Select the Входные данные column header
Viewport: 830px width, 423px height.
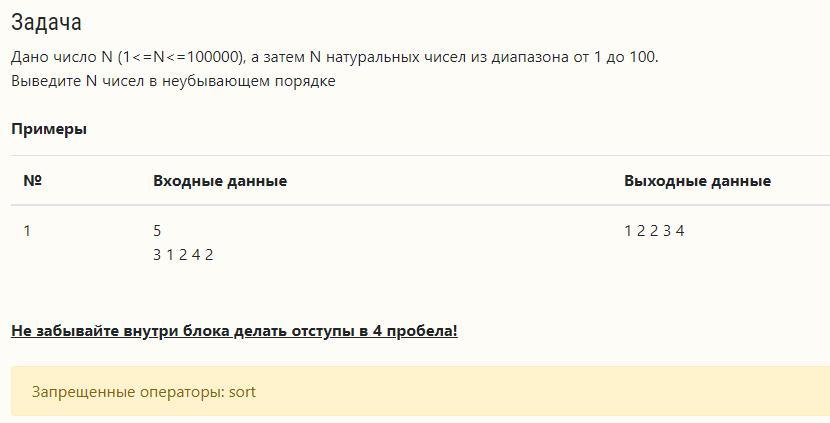coord(220,181)
